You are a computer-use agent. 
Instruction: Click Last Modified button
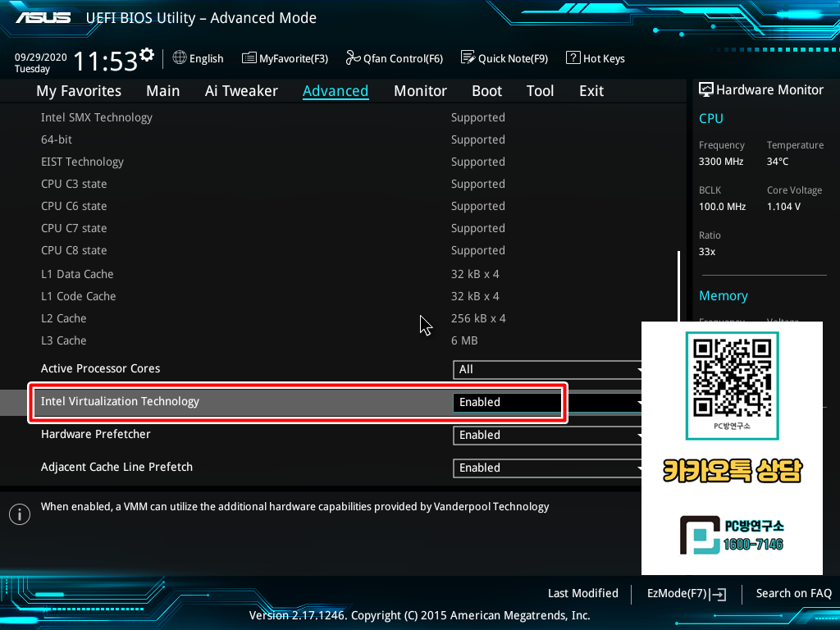(583, 593)
